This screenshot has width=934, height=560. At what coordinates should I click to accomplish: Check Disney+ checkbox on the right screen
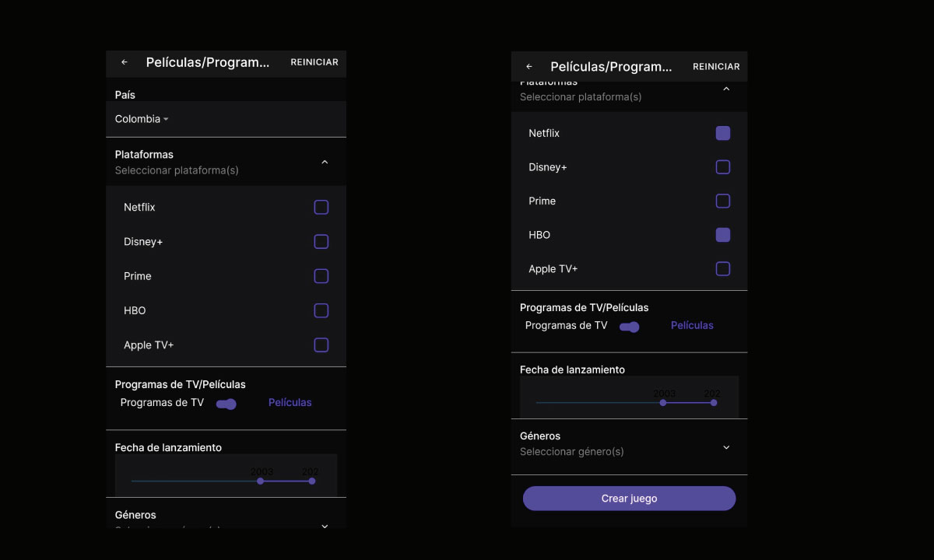[x=723, y=167]
